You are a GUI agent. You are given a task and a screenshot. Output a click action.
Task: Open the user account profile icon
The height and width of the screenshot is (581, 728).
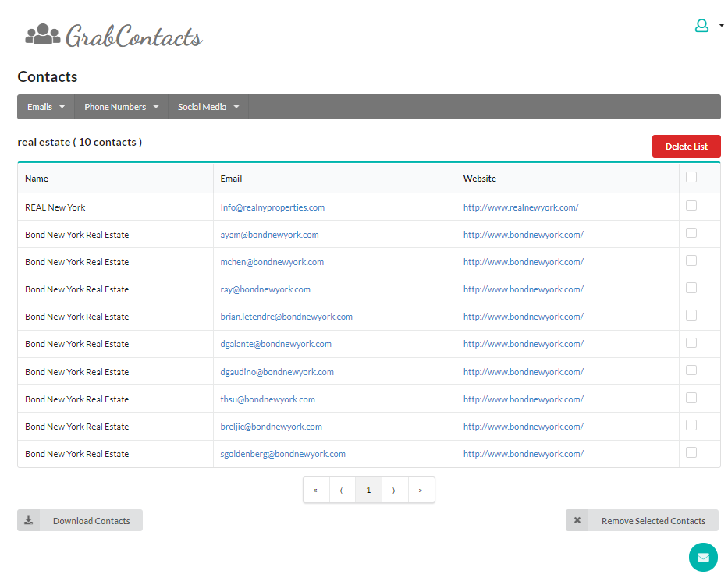click(x=701, y=26)
